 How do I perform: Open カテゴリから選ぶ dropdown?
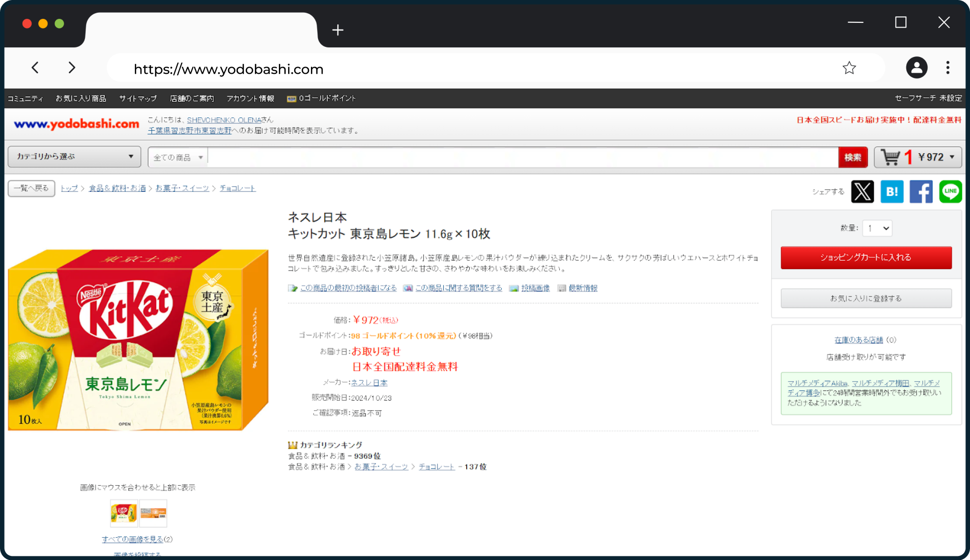[74, 157]
